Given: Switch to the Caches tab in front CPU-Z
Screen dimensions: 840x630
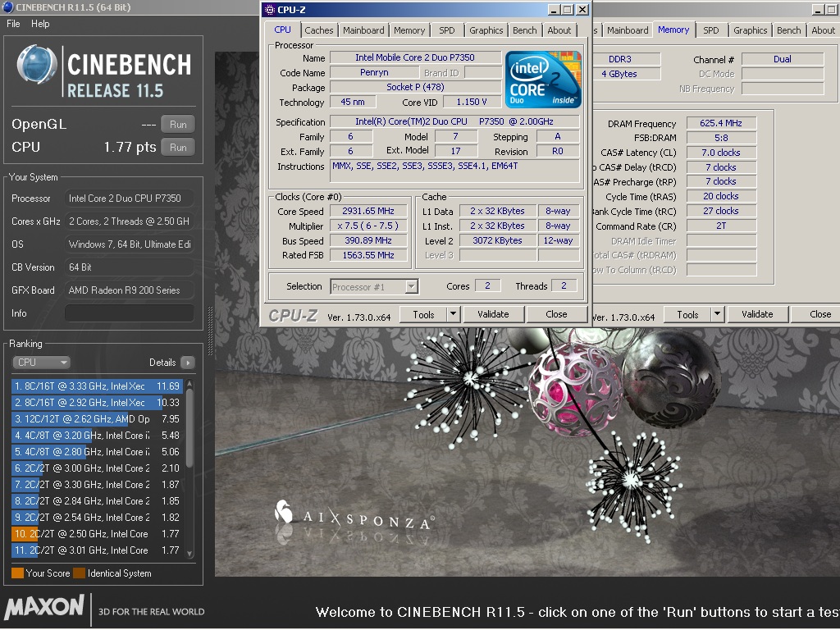Looking at the screenshot, I should pos(319,30).
